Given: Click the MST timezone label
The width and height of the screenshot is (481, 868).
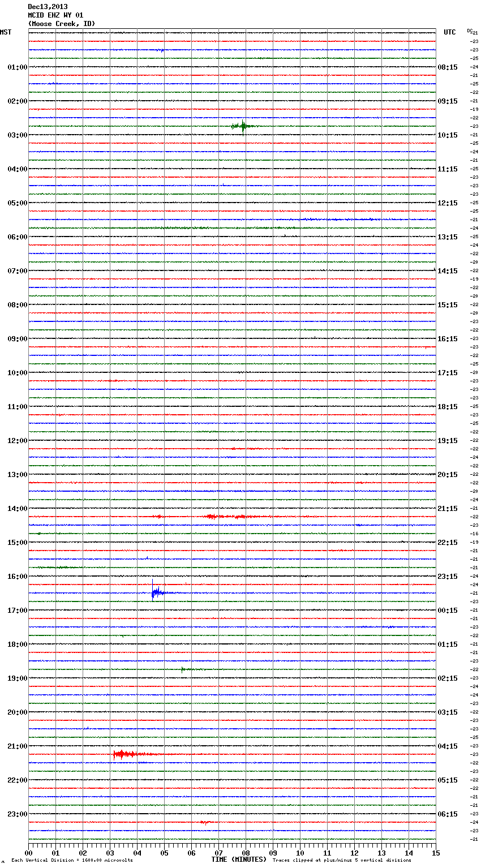Looking at the screenshot, I should point(6,32).
